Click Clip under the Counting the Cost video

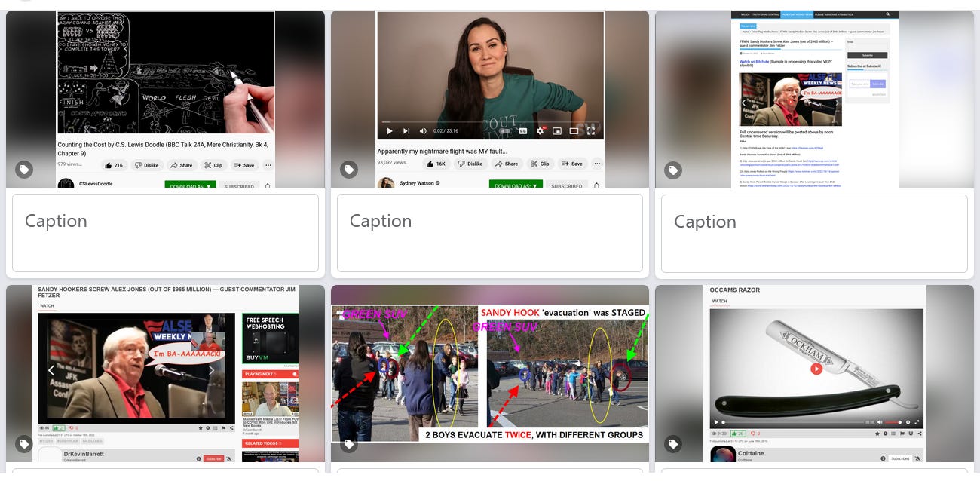point(214,164)
